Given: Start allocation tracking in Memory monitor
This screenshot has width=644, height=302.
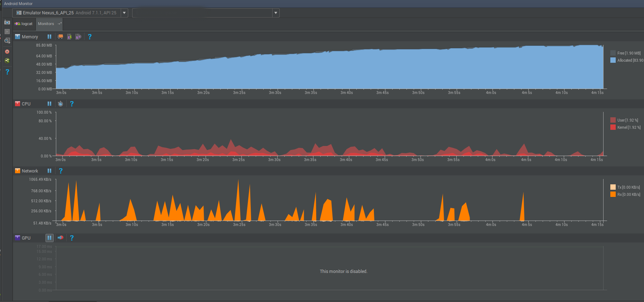Looking at the screenshot, I should (x=78, y=37).
